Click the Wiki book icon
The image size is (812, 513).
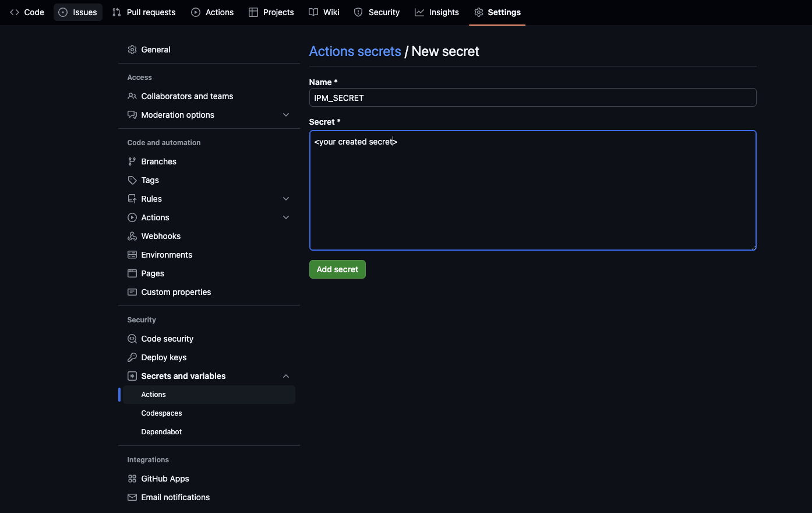click(x=313, y=12)
